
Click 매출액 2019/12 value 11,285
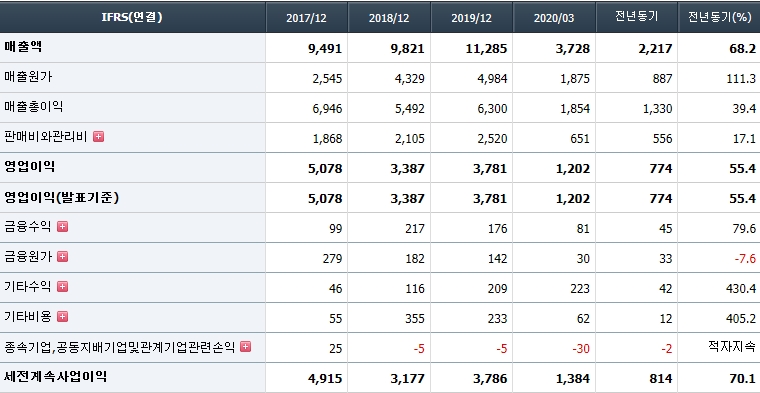[x=486, y=48]
